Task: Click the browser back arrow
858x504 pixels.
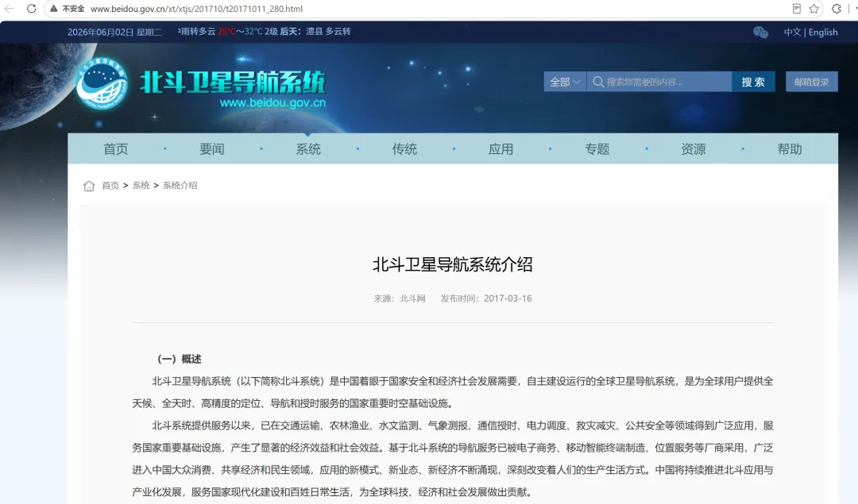Action: pos(10,9)
